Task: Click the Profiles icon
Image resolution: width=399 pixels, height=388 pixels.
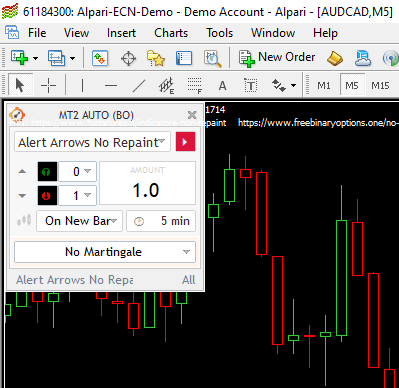Action: click(x=56, y=58)
